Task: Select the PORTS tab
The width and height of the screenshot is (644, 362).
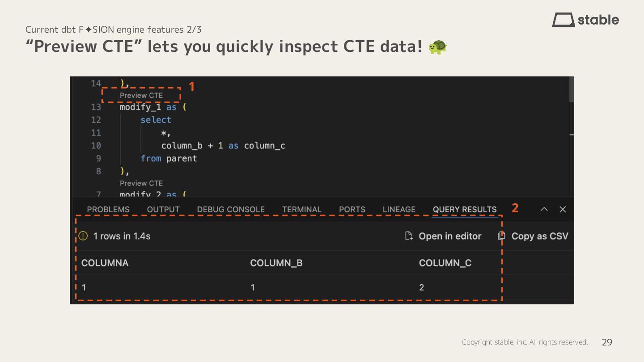Action: [352, 210]
